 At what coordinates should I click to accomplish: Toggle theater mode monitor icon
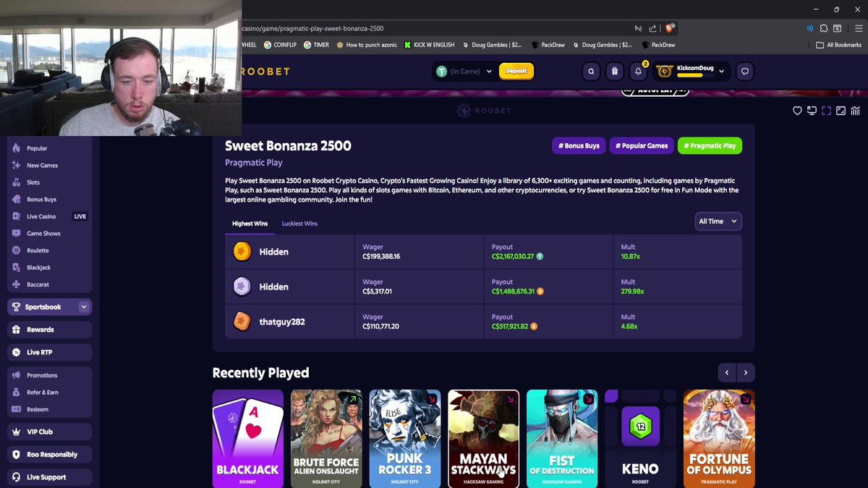(812, 111)
